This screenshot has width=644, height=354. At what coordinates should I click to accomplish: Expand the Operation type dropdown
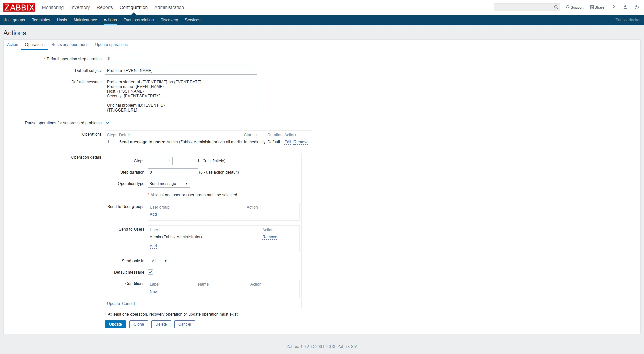(169, 184)
